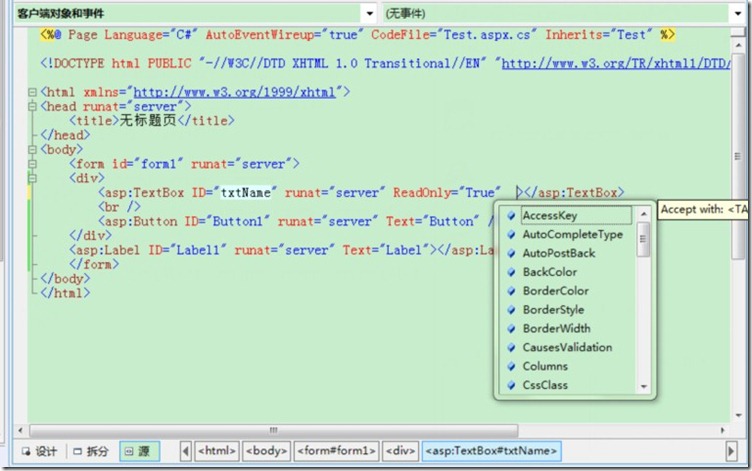Screen dimensions: 752x471
Task: Click the horizontal scroll left arrow
Action: click(x=20, y=430)
